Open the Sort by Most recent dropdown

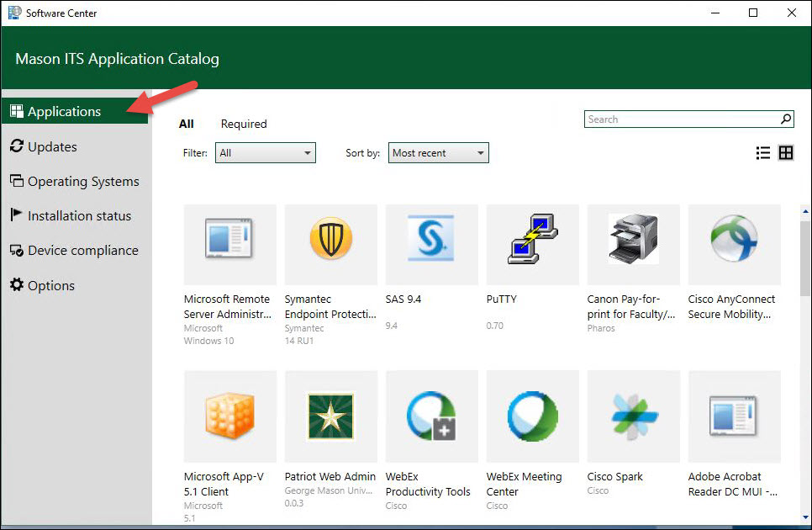(x=438, y=153)
